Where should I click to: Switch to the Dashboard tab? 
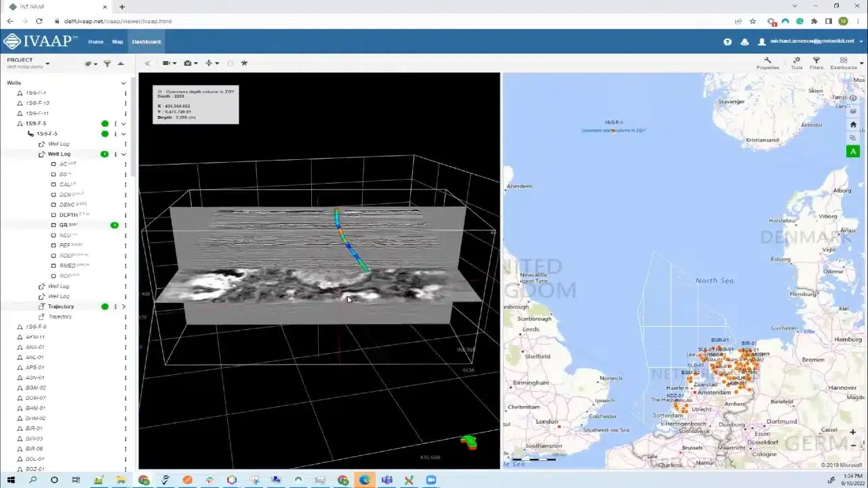click(146, 41)
